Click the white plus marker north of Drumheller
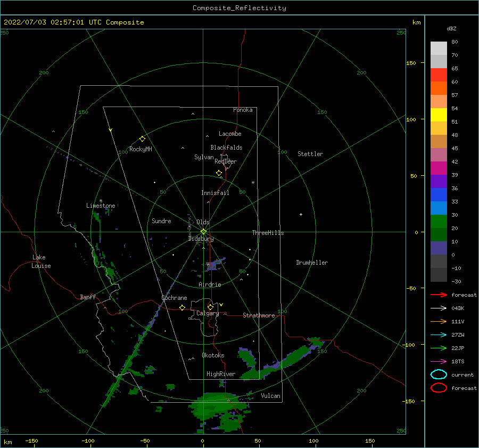Screen dimensions: 479x448 point(301,214)
